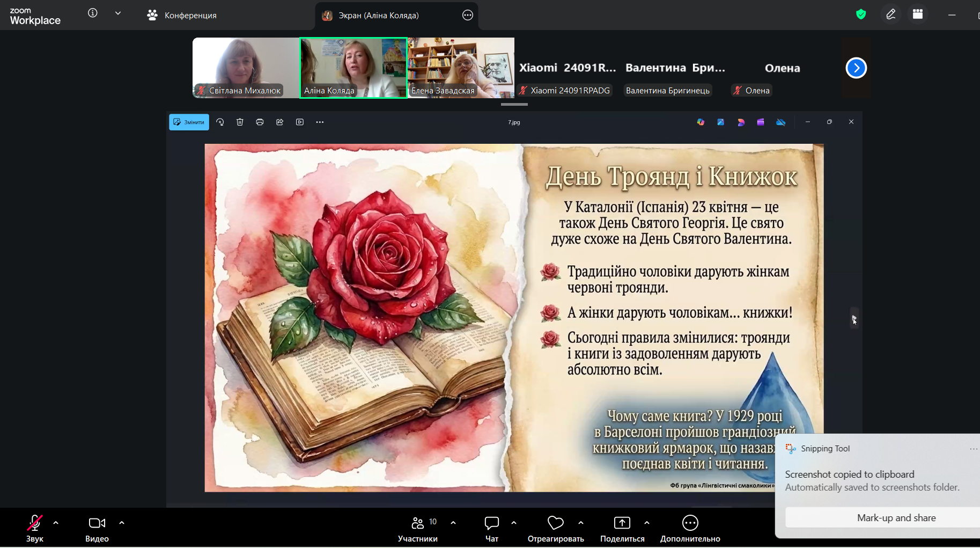Rotate the image in the Photos viewer
This screenshot has width=980, height=548.
click(x=220, y=122)
